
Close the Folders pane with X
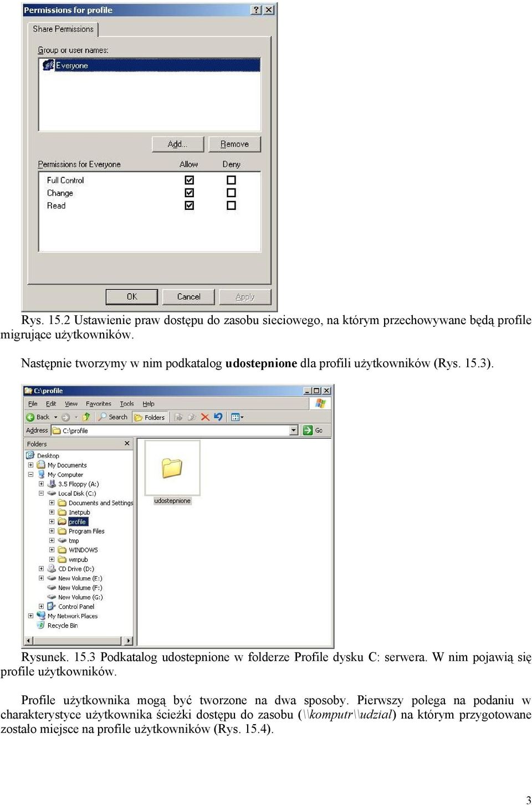[127, 443]
